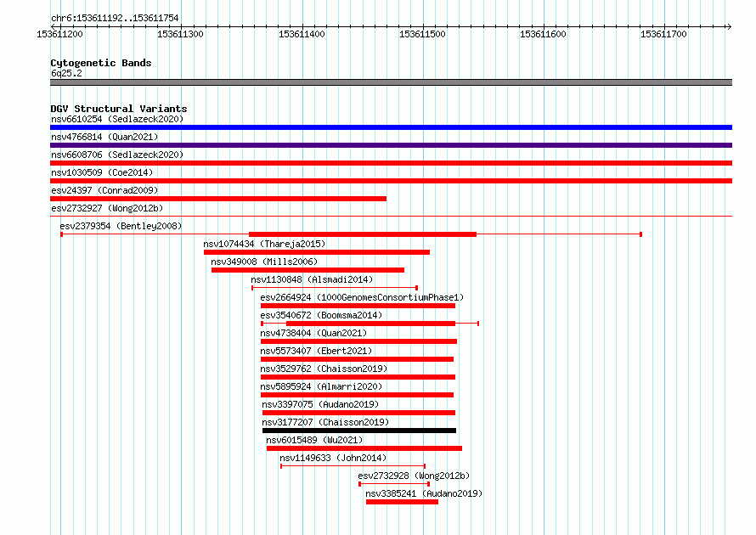
Task: Click the 6q25.2 band label
Action: click(66, 73)
